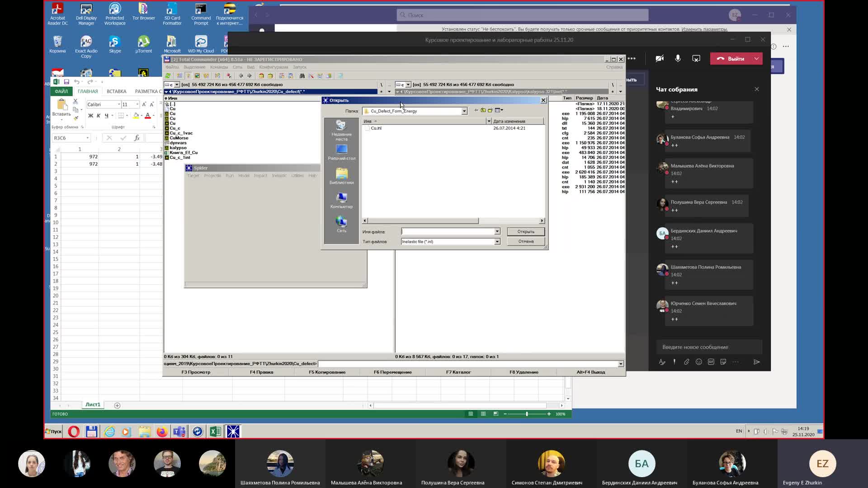868x488 pixels.
Task: Click Windows Start button Пуск
Action: (53, 432)
